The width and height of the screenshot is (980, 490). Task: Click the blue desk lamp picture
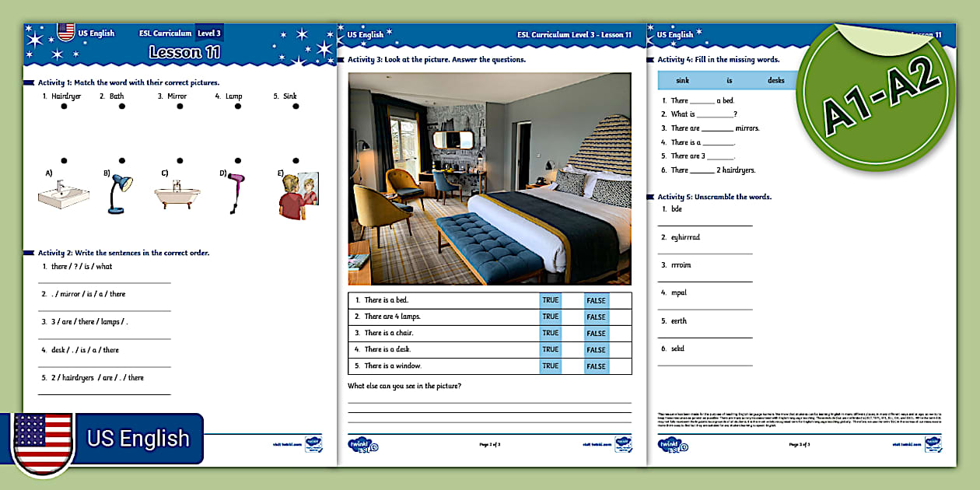[x=119, y=193]
